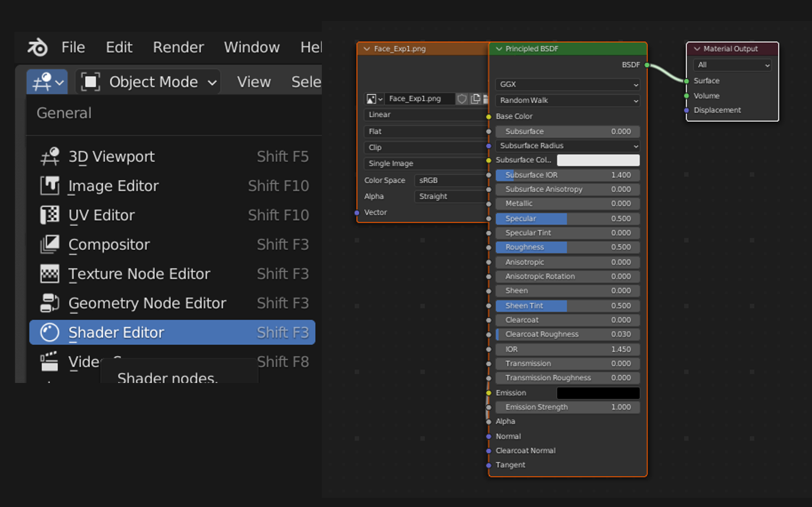Click the Subsurface Color white swatch
Viewport: 812px width, 507px height.
coord(598,160)
